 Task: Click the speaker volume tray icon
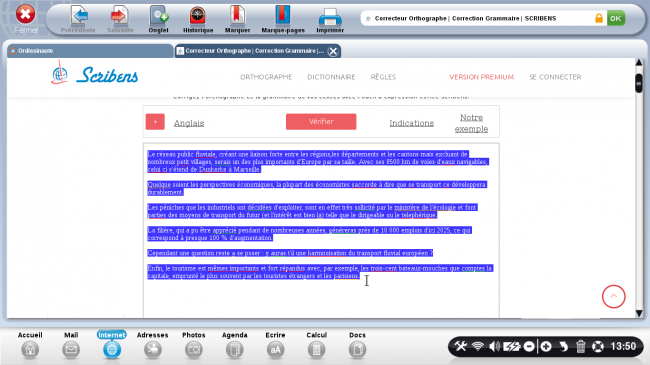click(x=494, y=346)
